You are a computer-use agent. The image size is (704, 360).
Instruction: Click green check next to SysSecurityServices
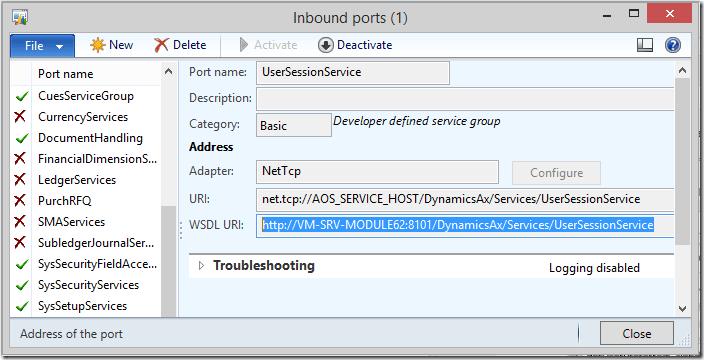point(22,285)
